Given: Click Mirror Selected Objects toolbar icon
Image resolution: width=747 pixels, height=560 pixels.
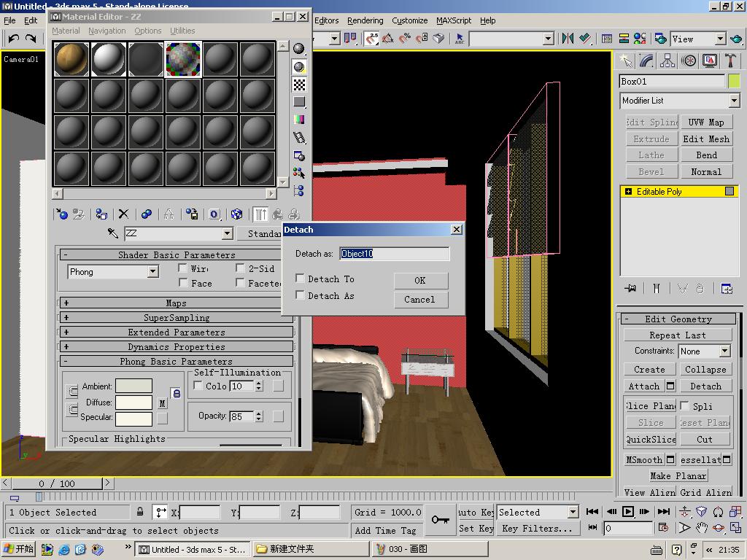Looking at the screenshot, I should (568, 39).
